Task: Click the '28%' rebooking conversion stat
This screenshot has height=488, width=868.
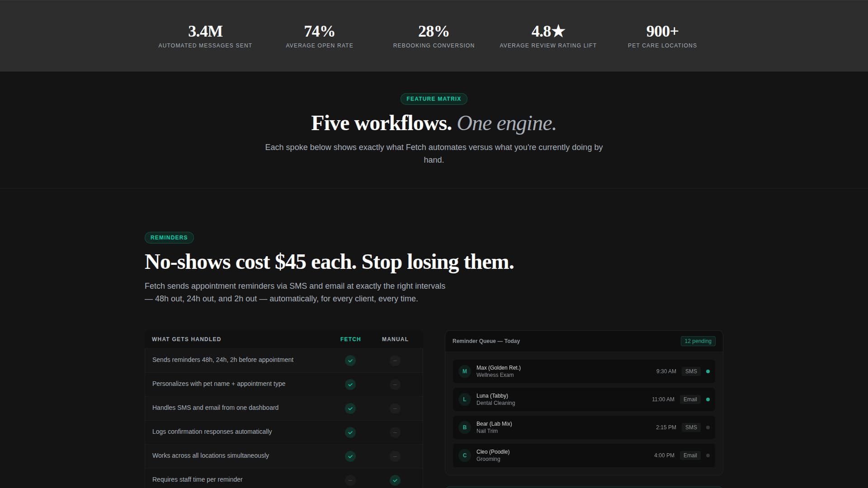Action: (434, 32)
